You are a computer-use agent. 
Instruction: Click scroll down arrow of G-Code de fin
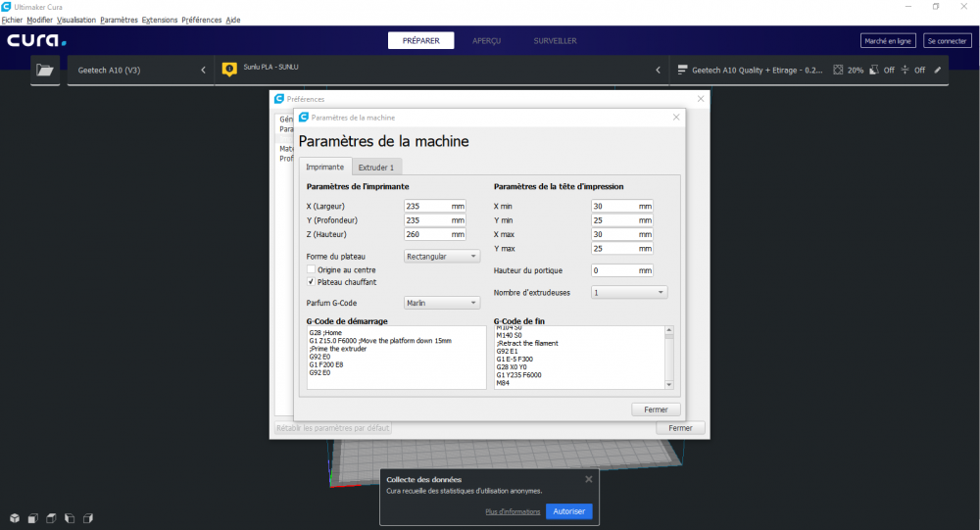pyautogui.click(x=669, y=384)
